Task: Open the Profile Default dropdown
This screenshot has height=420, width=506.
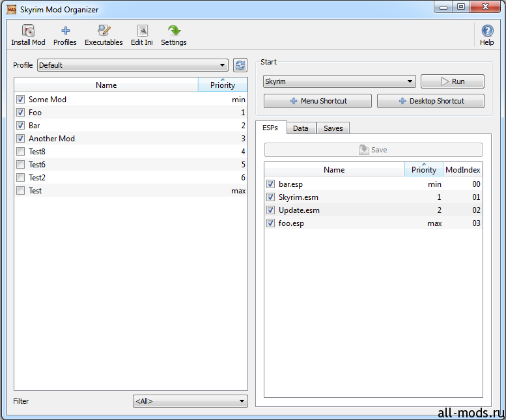Action: (133, 65)
